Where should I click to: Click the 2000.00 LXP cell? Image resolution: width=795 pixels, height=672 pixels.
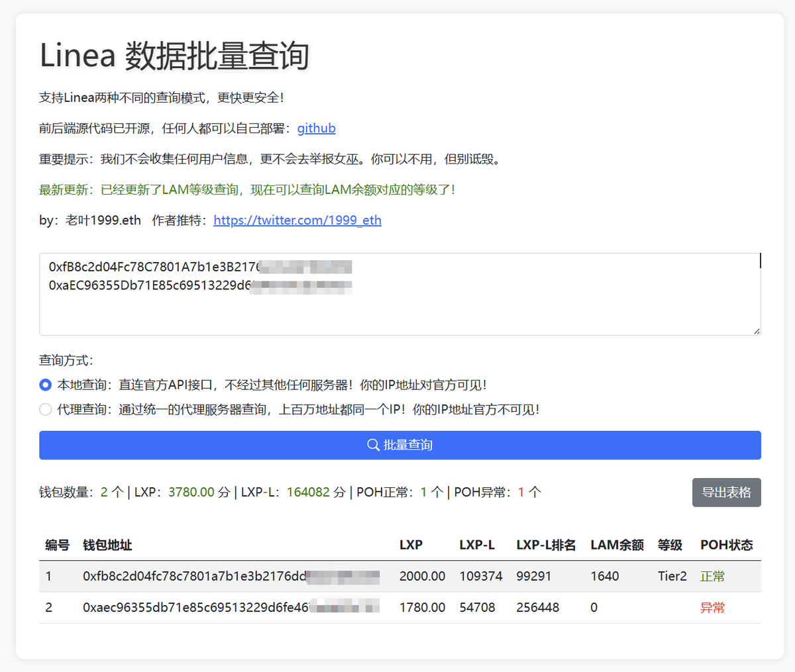422,576
